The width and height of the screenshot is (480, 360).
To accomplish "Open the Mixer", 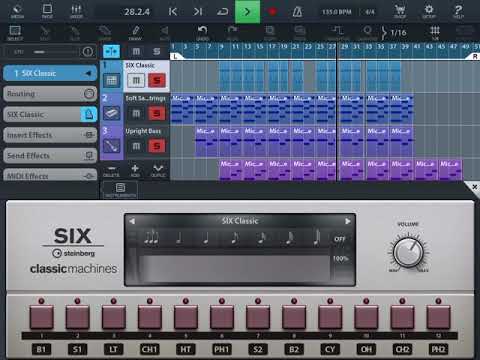I will click(x=76, y=11).
